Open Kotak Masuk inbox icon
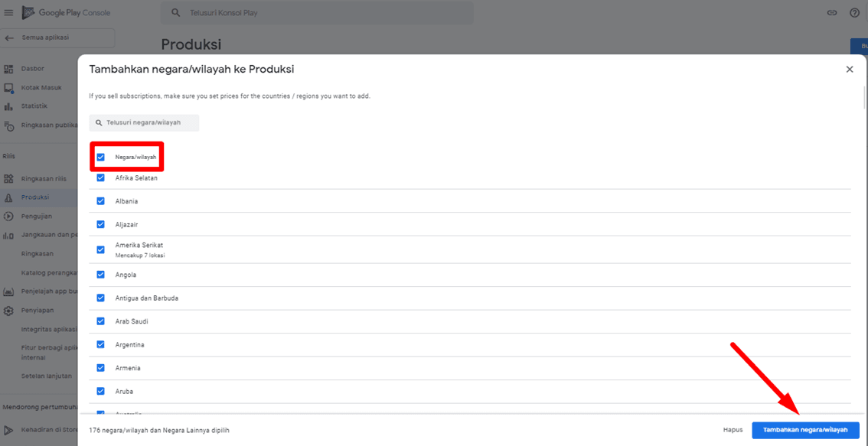Image resolution: width=868 pixels, height=446 pixels. (x=8, y=88)
